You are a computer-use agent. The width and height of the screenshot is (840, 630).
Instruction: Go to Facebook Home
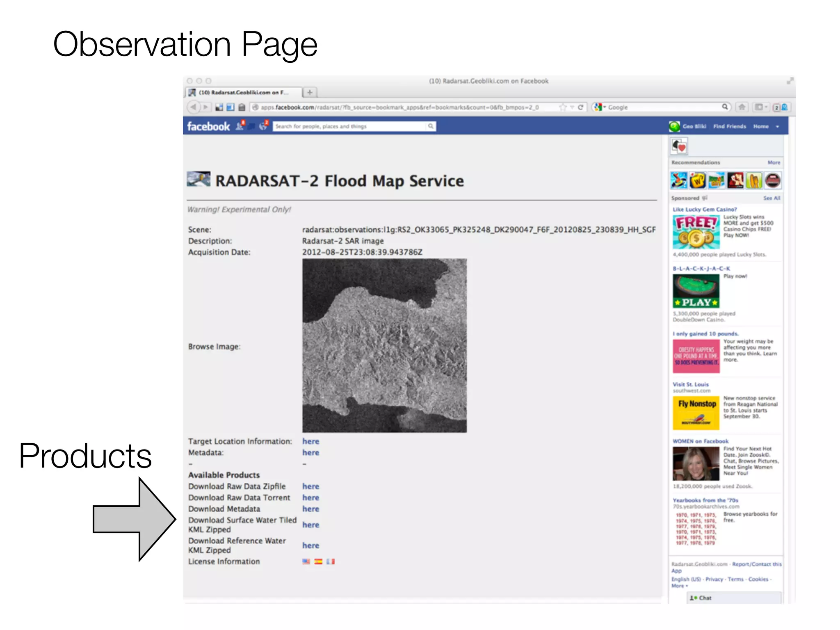(761, 126)
